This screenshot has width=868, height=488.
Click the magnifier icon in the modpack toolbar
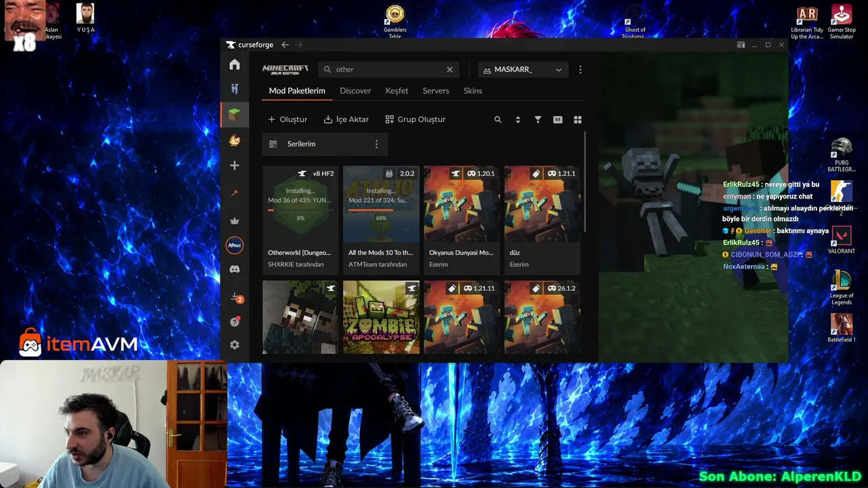tap(498, 119)
